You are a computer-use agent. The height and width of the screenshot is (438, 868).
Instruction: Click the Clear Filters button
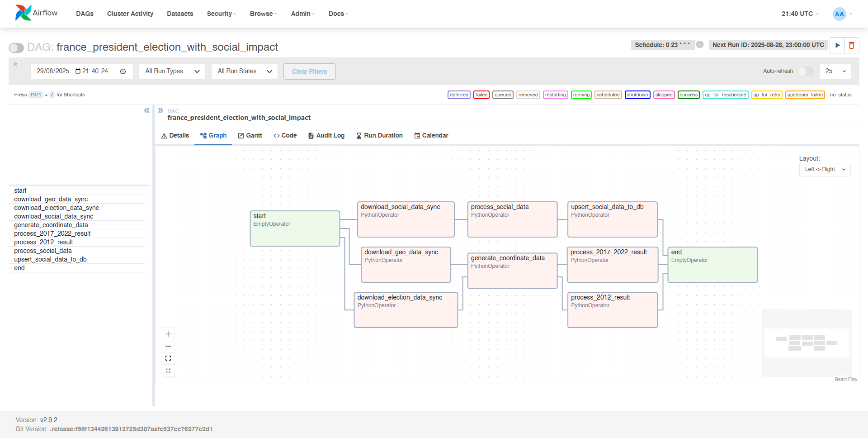pyautogui.click(x=309, y=71)
